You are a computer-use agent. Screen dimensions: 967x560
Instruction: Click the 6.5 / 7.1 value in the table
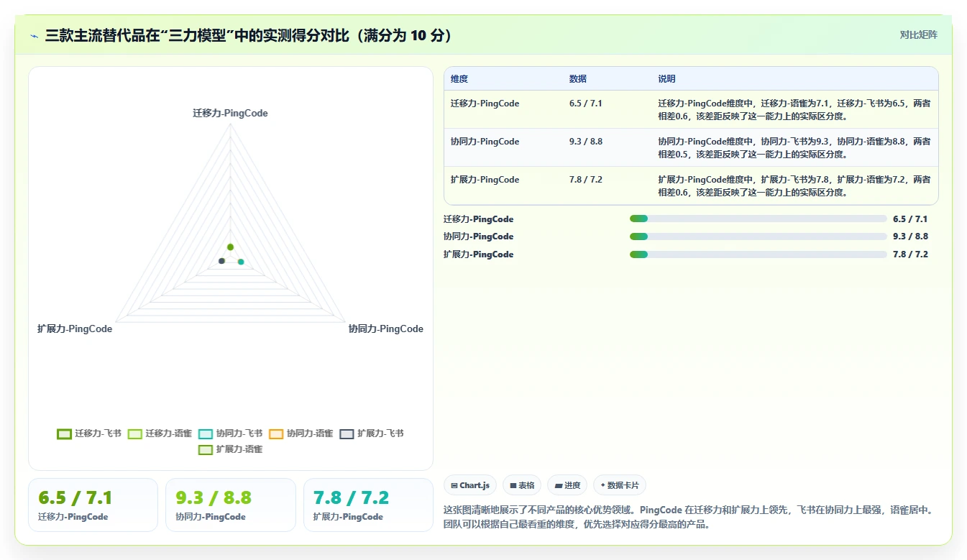click(586, 104)
